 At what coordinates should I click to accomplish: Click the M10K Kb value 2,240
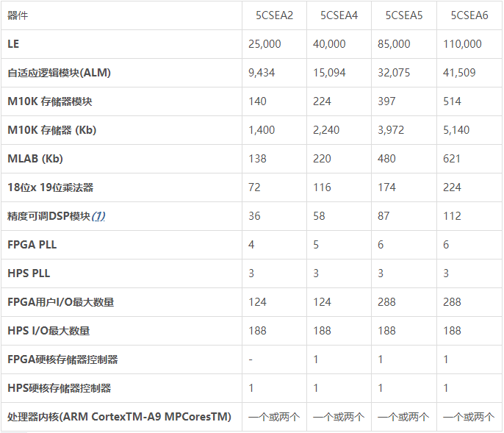326,130
